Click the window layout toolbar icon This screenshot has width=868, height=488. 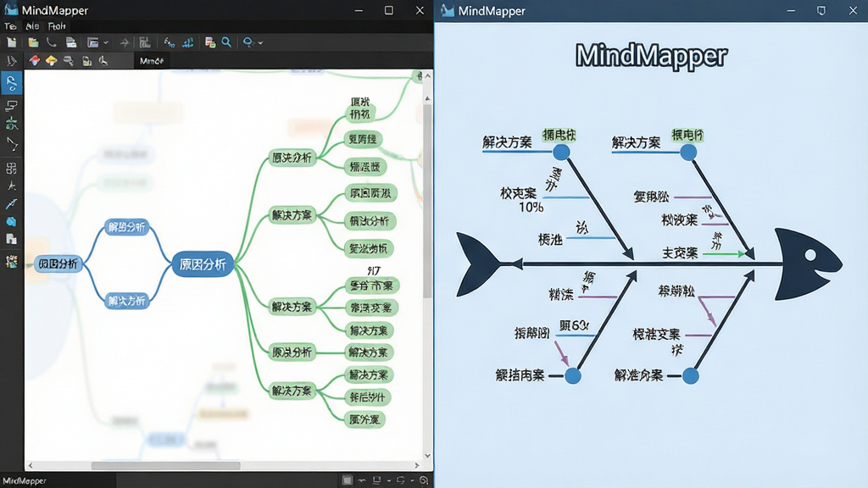pos(93,42)
